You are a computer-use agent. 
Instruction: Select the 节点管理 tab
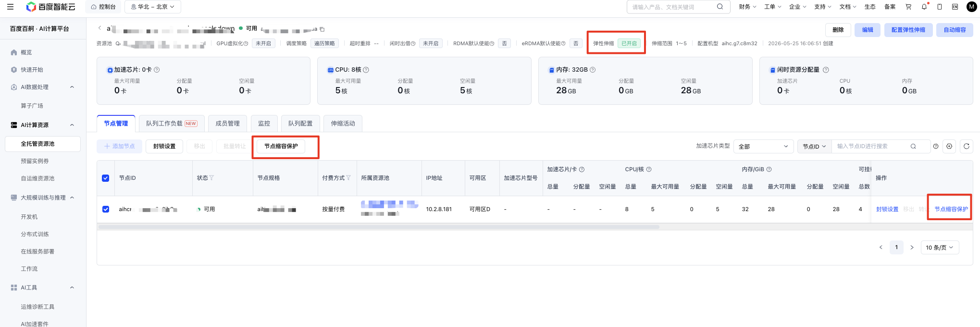tap(116, 124)
